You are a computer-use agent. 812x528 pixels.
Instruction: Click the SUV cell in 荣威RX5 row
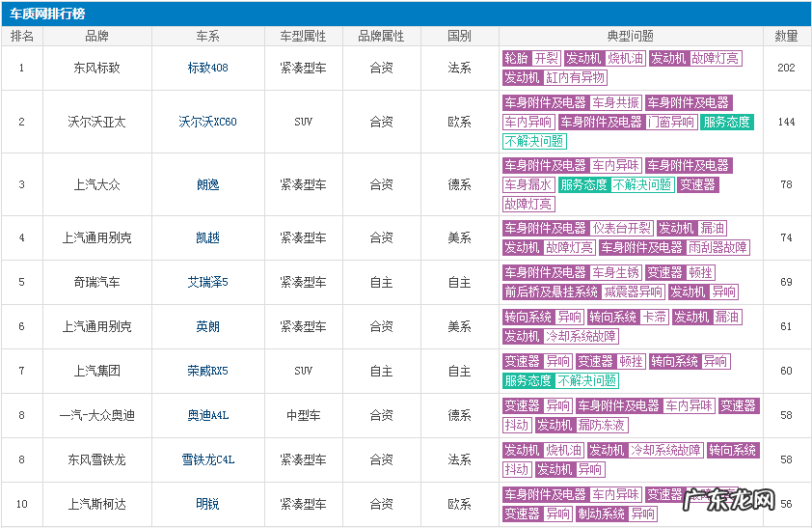click(x=303, y=371)
